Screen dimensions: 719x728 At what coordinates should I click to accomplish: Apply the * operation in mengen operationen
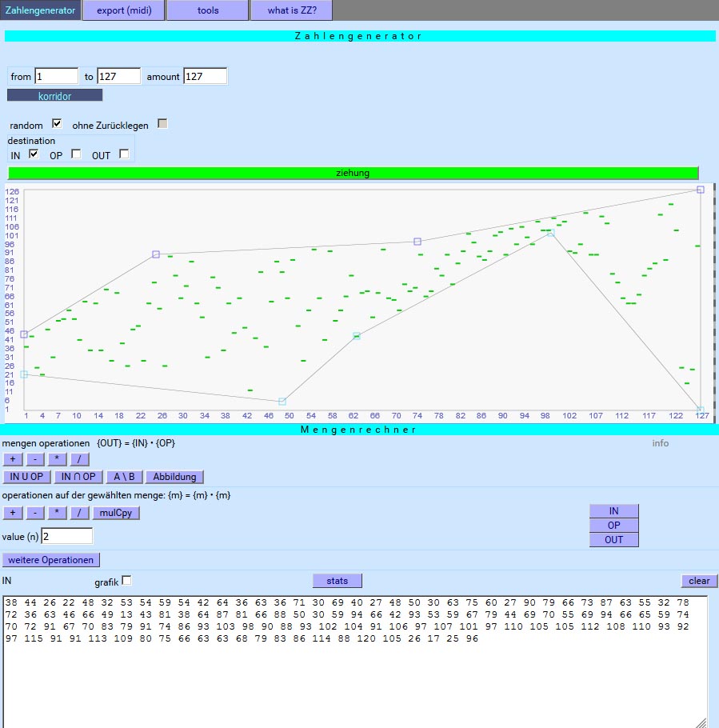56,459
